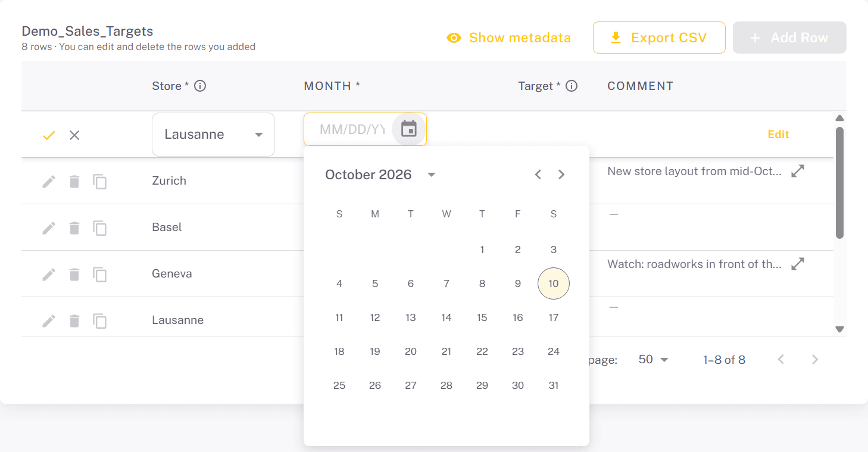868x452 pixels.
Task: Open rows per page dropdown showing 50
Action: click(x=653, y=360)
